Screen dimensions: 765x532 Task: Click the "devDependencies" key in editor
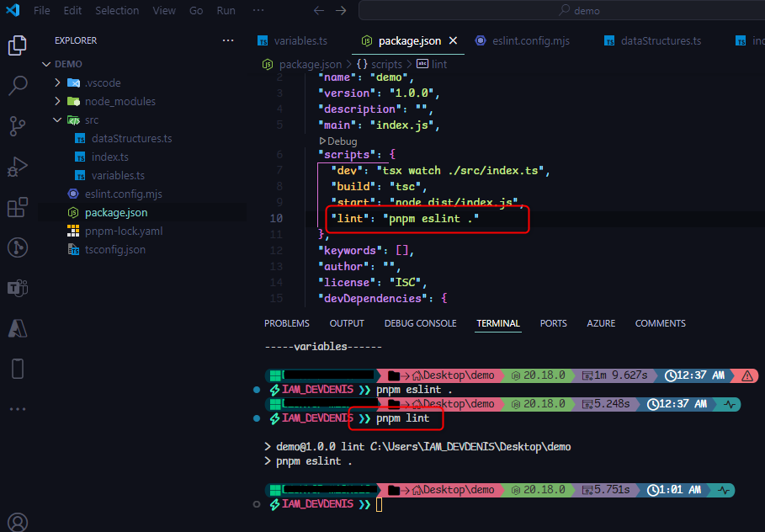pos(373,299)
